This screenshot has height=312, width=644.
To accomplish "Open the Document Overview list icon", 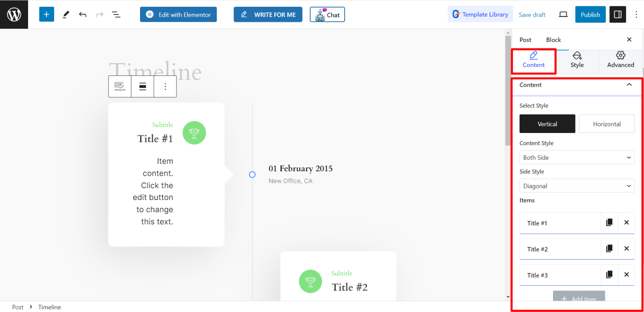I will (x=116, y=14).
